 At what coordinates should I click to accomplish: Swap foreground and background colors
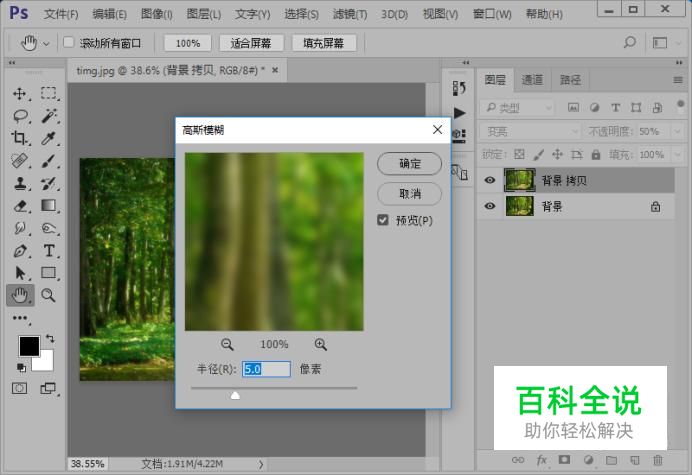tap(50, 339)
